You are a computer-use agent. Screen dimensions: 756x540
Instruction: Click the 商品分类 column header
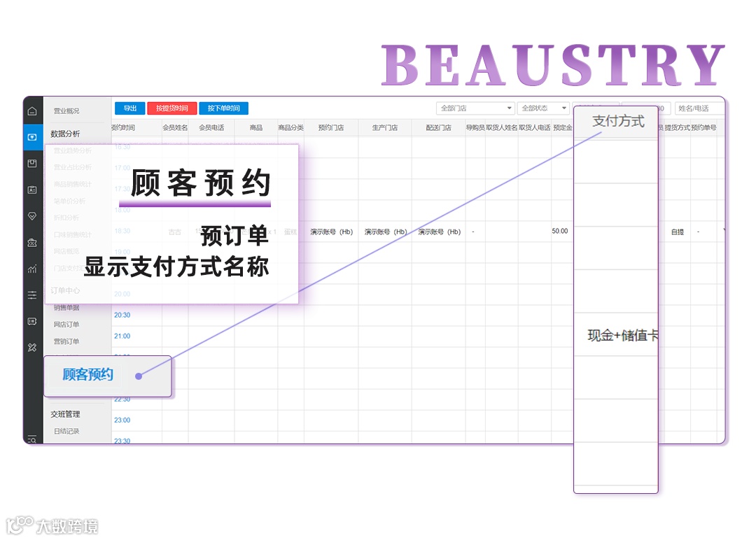coord(290,127)
